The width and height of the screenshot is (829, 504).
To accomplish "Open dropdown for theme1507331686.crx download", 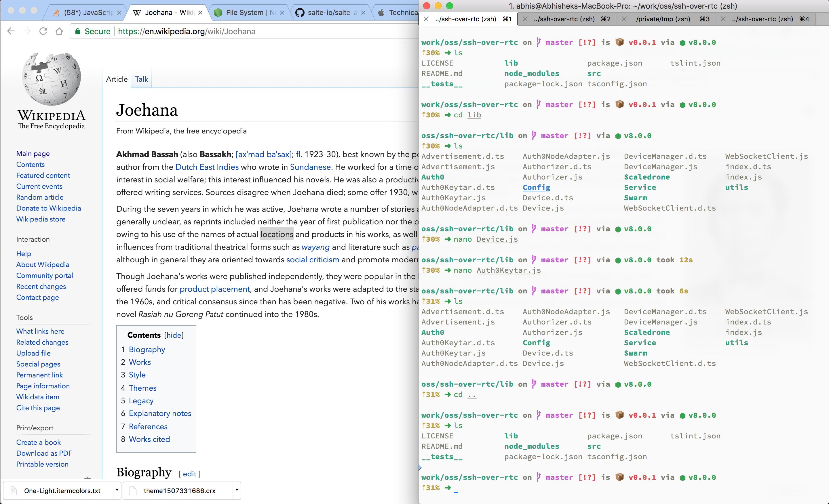I will (x=237, y=490).
